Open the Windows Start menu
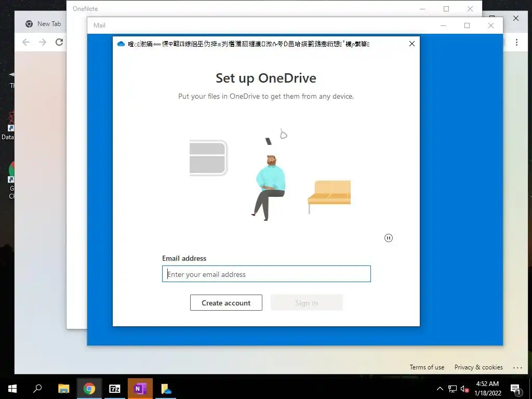532x399 pixels. pos(12,389)
